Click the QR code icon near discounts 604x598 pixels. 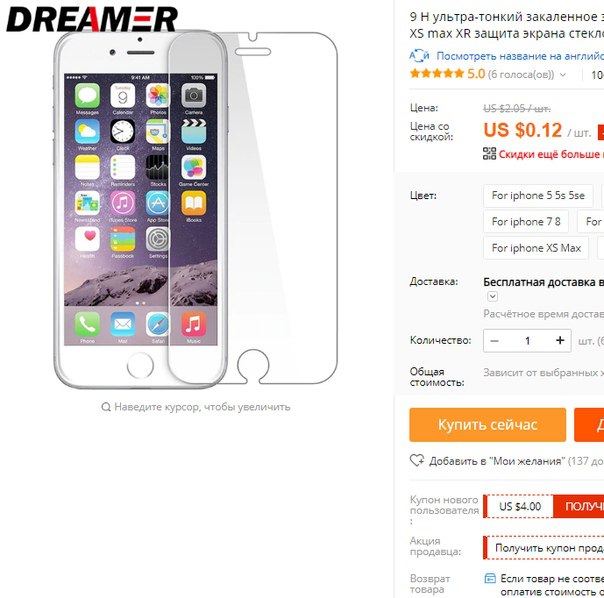pos(489,153)
